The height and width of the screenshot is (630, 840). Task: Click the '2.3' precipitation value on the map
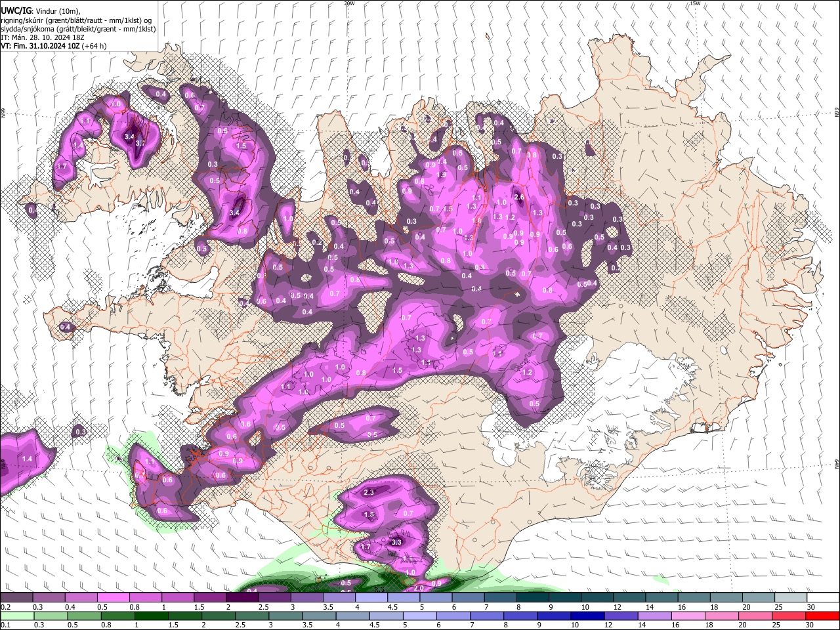coord(369,492)
